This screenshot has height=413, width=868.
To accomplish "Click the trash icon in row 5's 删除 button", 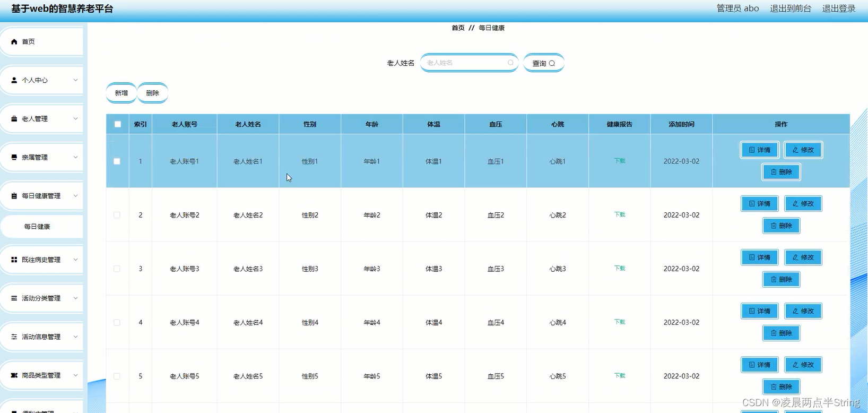I will 774,386.
